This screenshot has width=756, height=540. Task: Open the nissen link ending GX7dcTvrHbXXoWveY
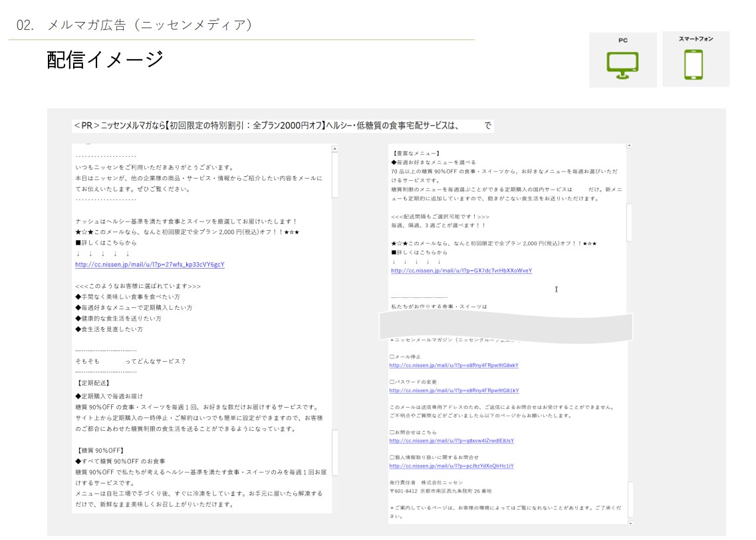[x=461, y=271]
